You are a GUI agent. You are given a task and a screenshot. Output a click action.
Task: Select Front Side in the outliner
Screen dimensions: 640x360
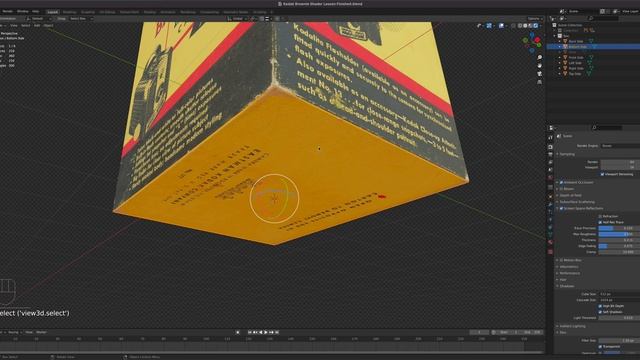pyautogui.click(x=576, y=58)
